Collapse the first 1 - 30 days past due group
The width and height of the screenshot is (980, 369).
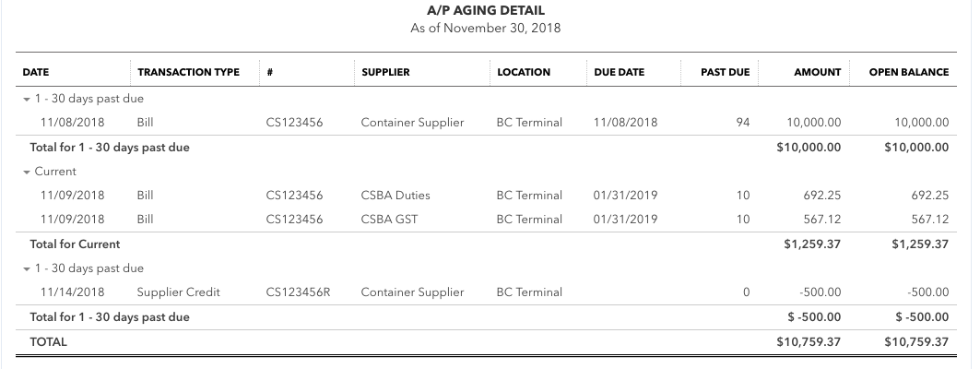coord(26,100)
